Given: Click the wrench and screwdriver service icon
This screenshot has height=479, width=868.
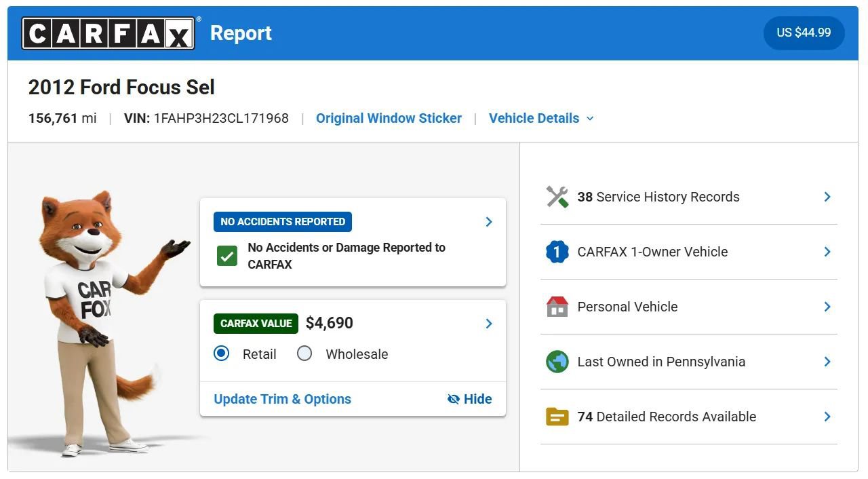Looking at the screenshot, I should [x=557, y=197].
